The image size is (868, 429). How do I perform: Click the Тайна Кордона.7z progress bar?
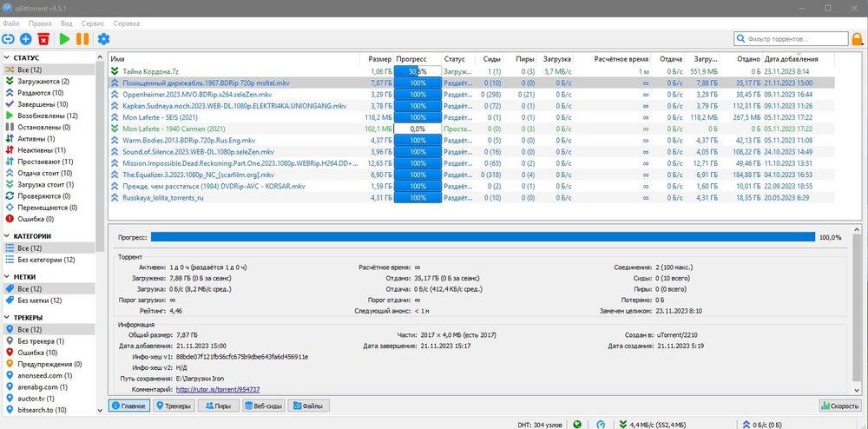[417, 71]
